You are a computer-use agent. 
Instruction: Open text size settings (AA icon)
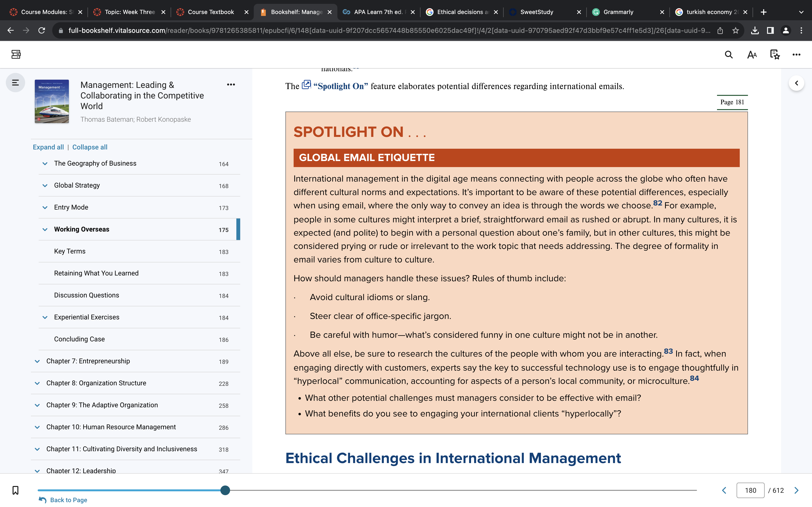pos(752,54)
